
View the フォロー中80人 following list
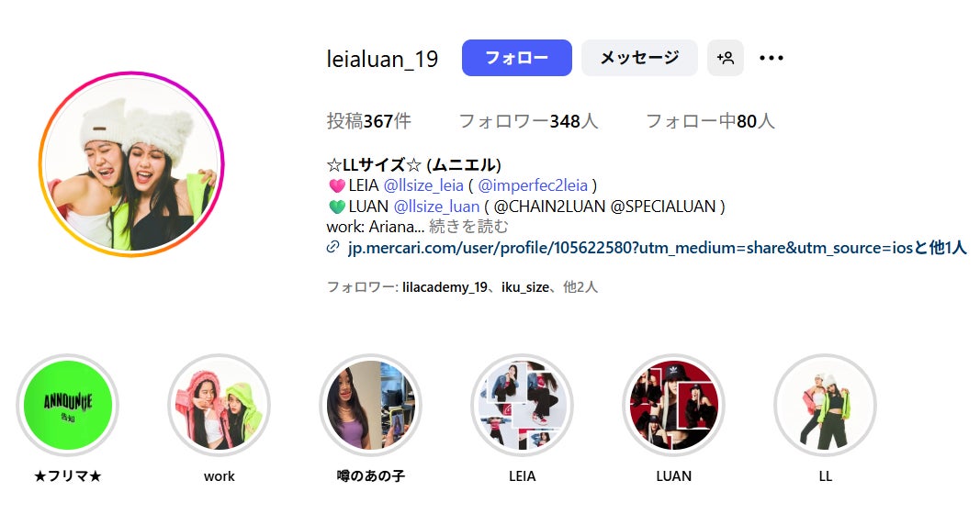tap(710, 121)
